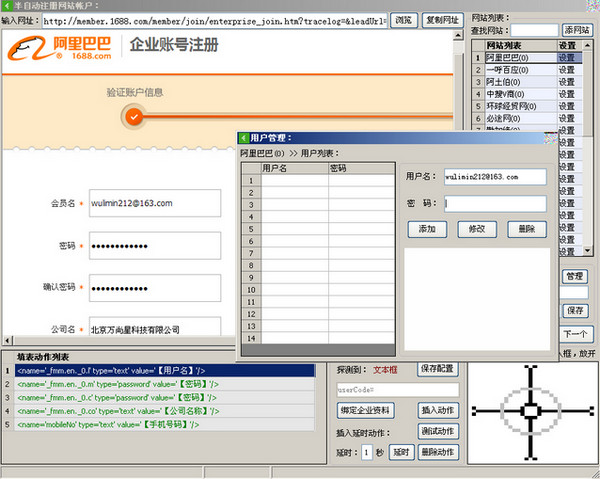Viewport: 600px width, 479px height.
Task: Click the 用户管理 dialog title icon
Action: tap(243, 138)
